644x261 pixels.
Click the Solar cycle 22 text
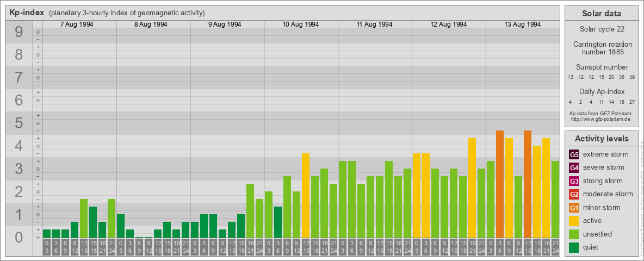[x=602, y=29]
